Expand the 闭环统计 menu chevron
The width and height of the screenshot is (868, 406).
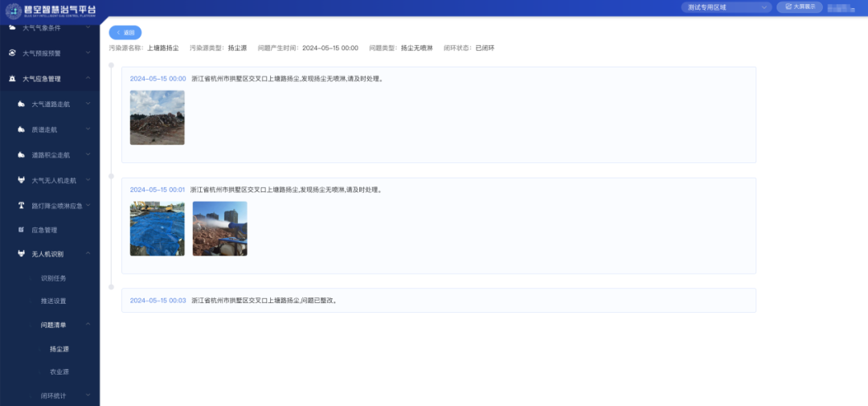pyautogui.click(x=88, y=396)
